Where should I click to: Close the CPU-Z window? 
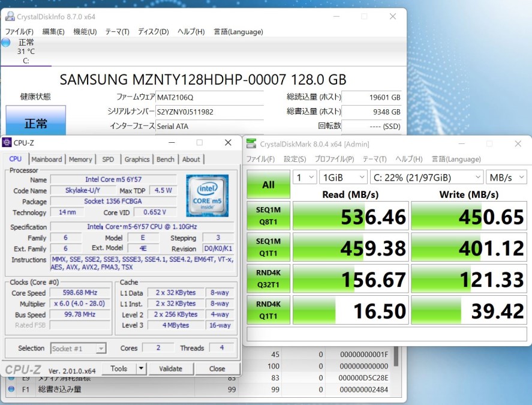[228, 143]
